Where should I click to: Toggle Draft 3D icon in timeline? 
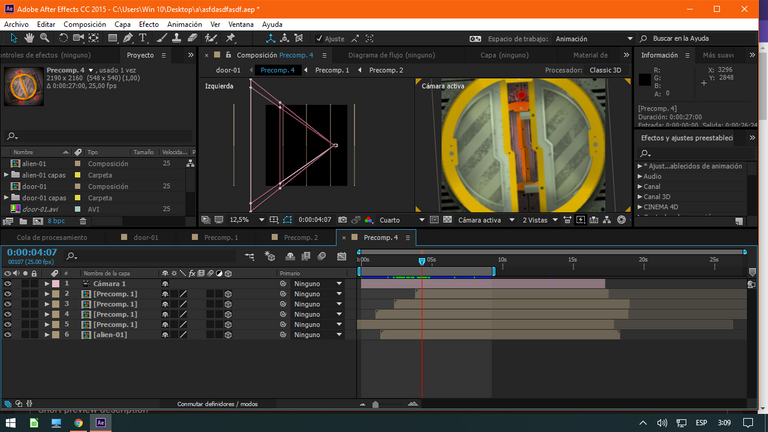pos(269,256)
